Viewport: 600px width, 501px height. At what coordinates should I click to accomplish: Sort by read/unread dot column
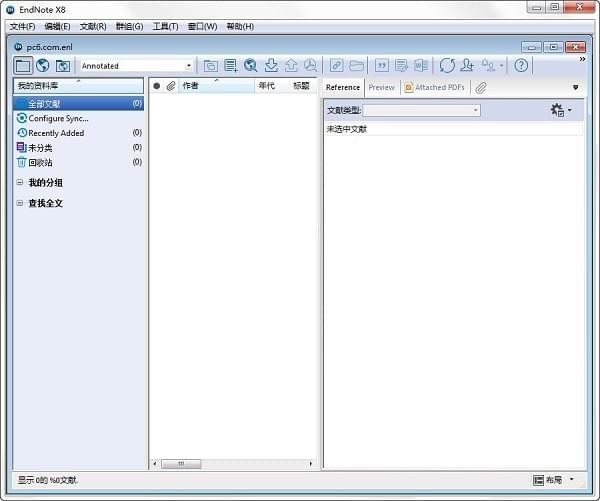[x=157, y=86]
